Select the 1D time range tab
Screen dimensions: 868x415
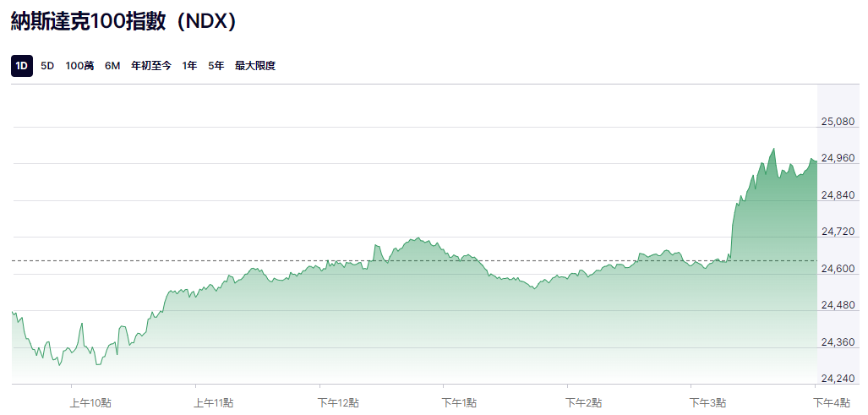(22, 66)
